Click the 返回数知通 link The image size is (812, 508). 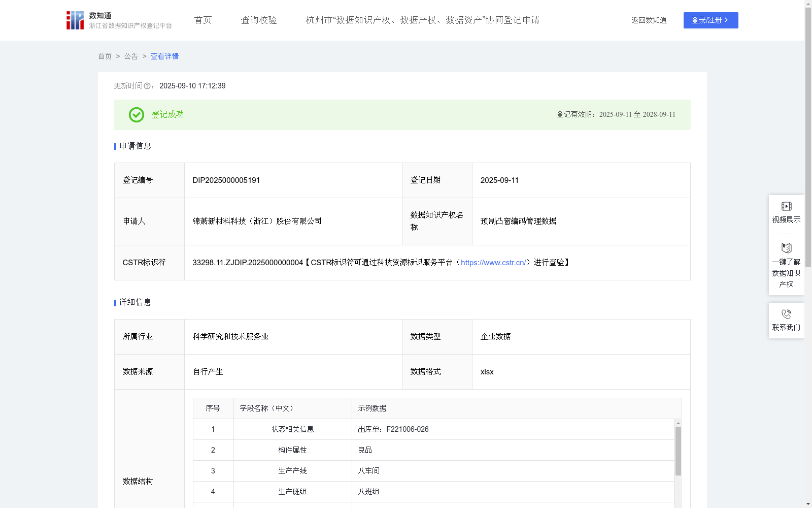649,20
